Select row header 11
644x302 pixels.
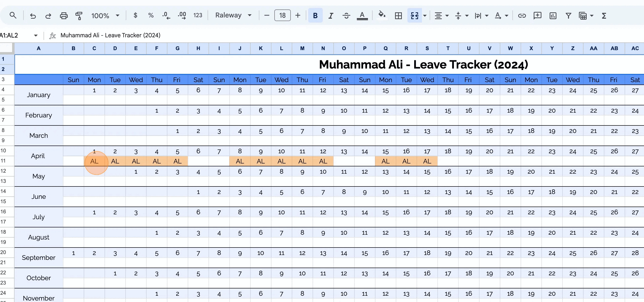pos(3,161)
